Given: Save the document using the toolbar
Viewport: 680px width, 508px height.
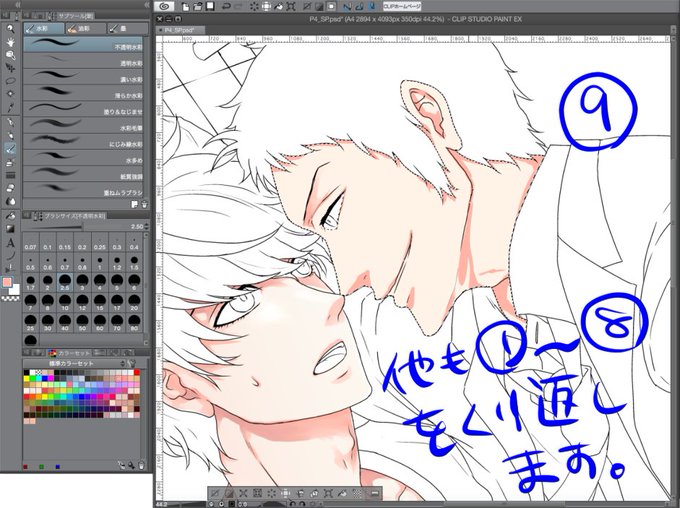Looking at the screenshot, I should click(x=211, y=7).
